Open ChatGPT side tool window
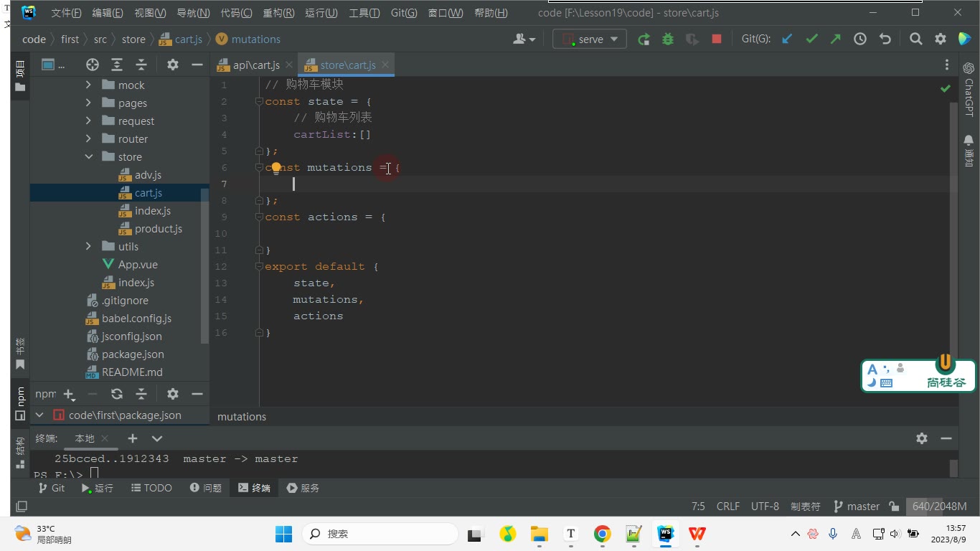 click(x=969, y=90)
